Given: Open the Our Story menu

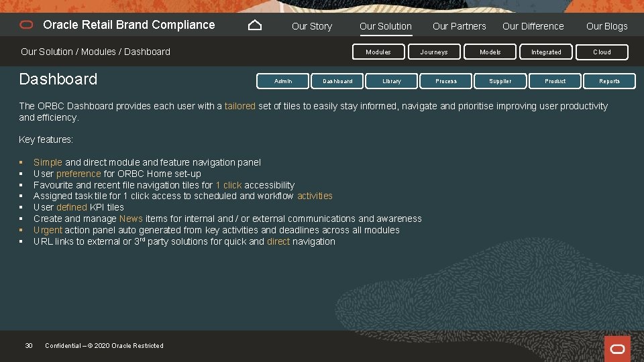Looking at the screenshot, I should tap(312, 26).
